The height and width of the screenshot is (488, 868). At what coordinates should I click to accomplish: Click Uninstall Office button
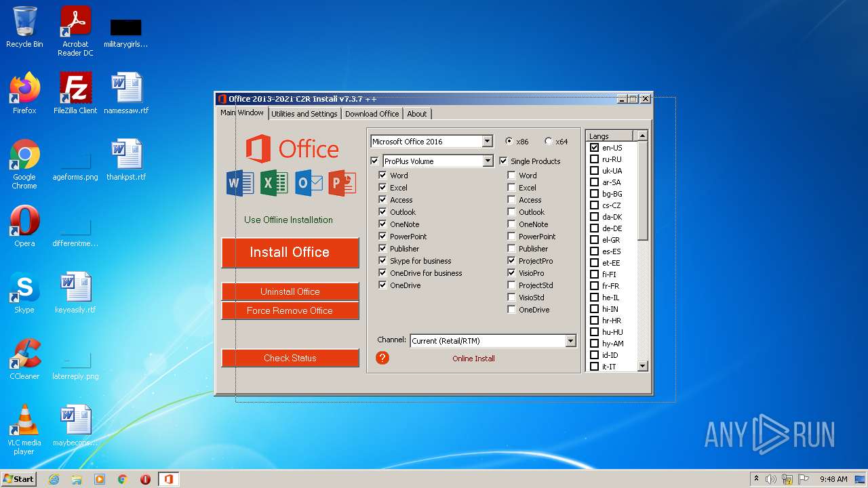click(x=290, y=291)
